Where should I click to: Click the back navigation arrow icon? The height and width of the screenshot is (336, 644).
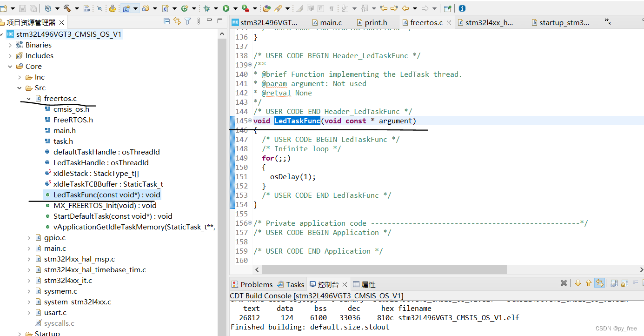coord(405,8)
